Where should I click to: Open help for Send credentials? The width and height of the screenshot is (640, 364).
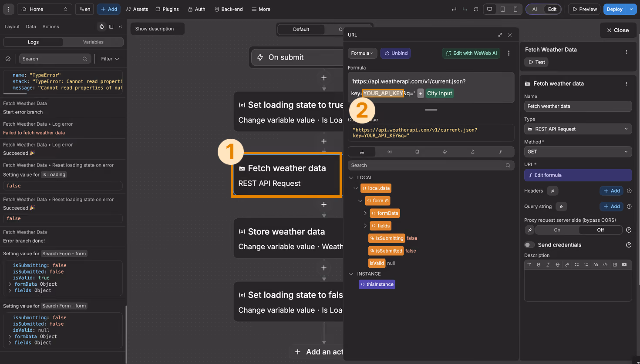629,245
